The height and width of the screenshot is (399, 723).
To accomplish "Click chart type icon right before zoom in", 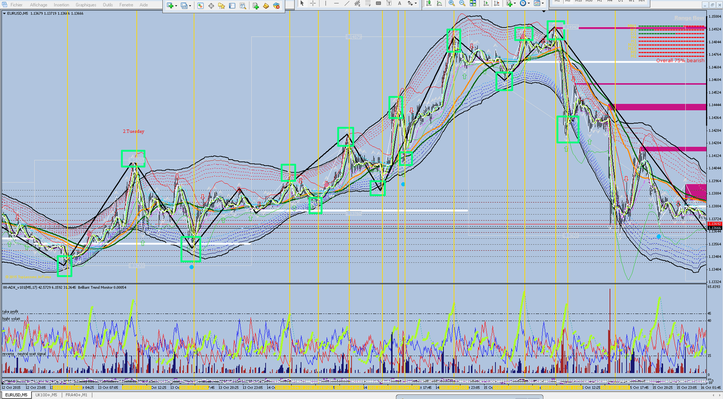I will tap(439, 3).
